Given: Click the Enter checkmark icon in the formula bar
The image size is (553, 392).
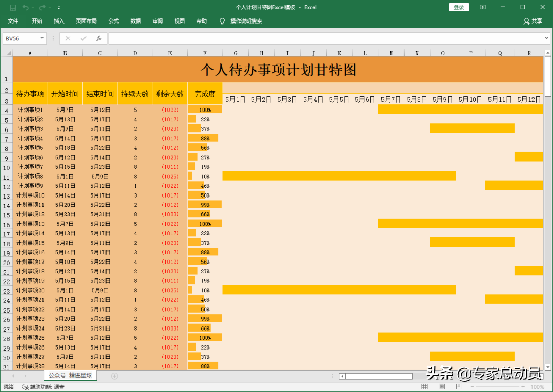Looking at the screenshot, I should click(x=83, y=38).
